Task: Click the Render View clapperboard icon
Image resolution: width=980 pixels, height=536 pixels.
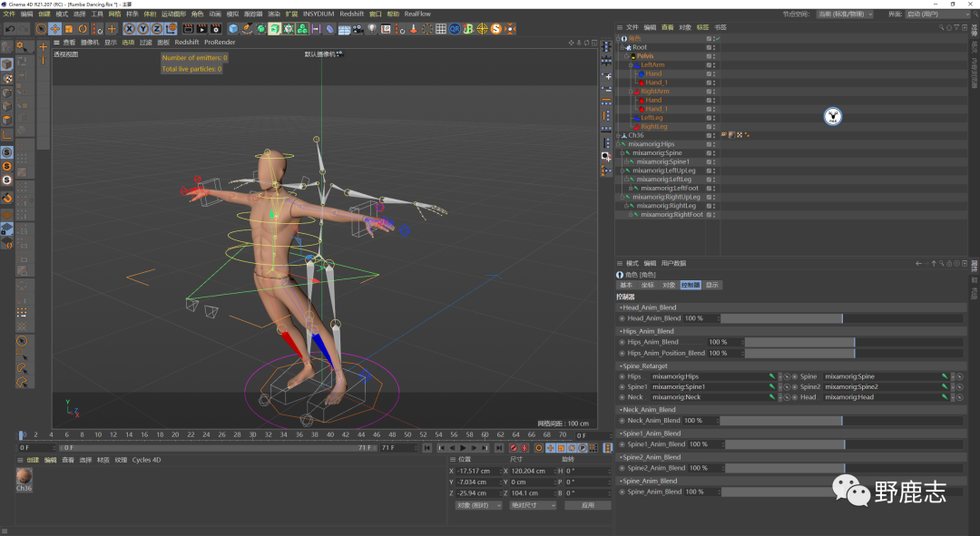Action: [x=187, y=29]
